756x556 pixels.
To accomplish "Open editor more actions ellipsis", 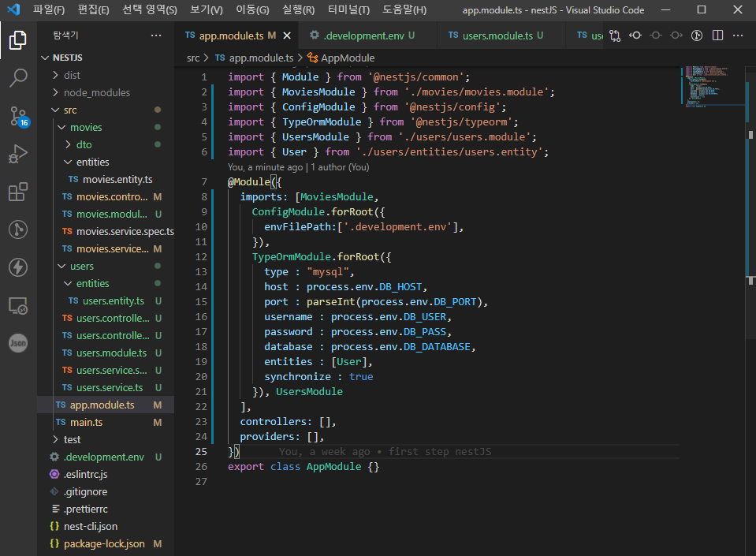I will [738, 35].
